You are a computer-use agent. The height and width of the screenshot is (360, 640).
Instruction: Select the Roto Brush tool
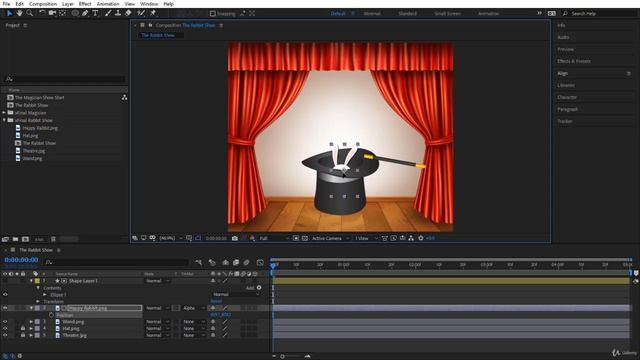click(x=141, y=13)
